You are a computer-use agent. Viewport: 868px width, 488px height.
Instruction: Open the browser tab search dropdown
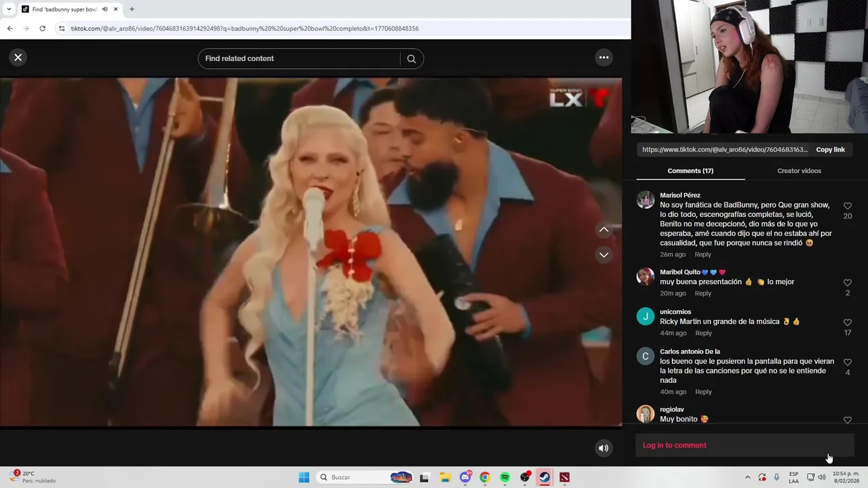[x=8, y=9]
